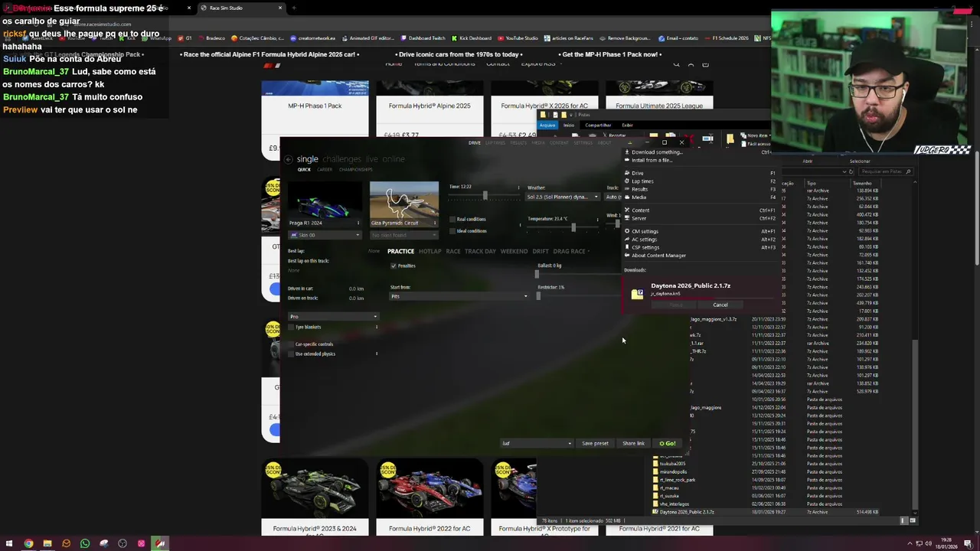
Task: Toggle the Penalties checkbox
Action: point(394,266)
